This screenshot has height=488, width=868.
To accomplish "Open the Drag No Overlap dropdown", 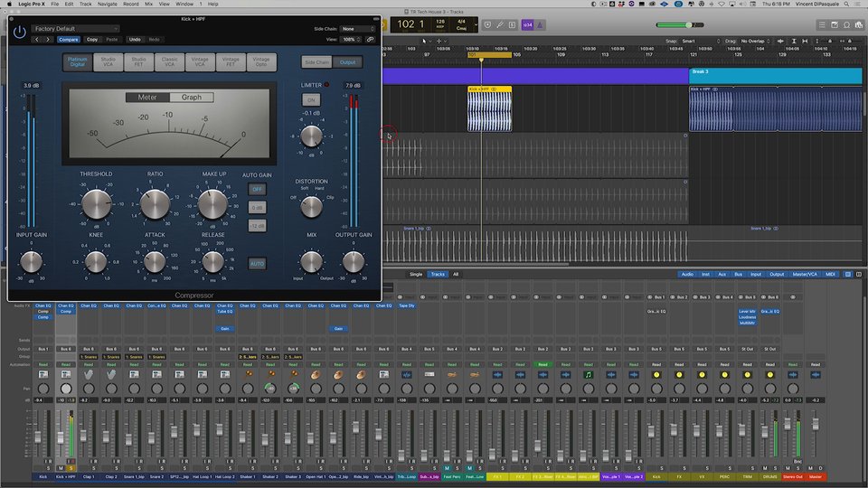I will click(756, 41).
